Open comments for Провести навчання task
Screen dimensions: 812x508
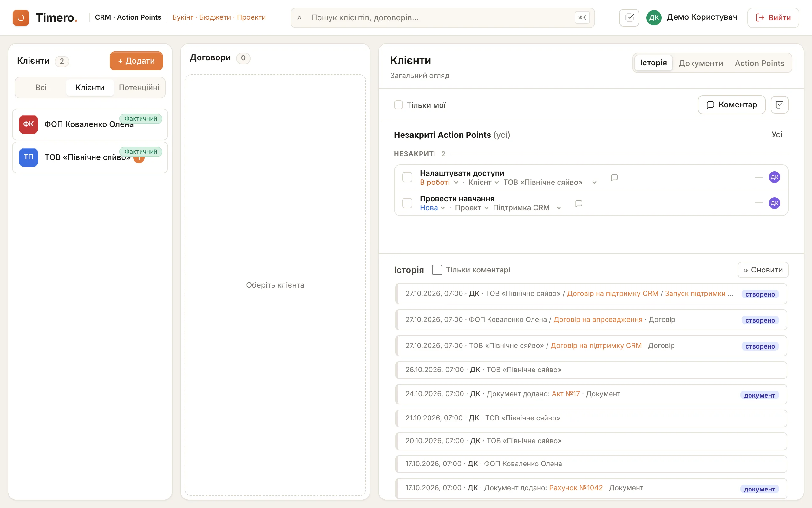[x=579, y=203]
